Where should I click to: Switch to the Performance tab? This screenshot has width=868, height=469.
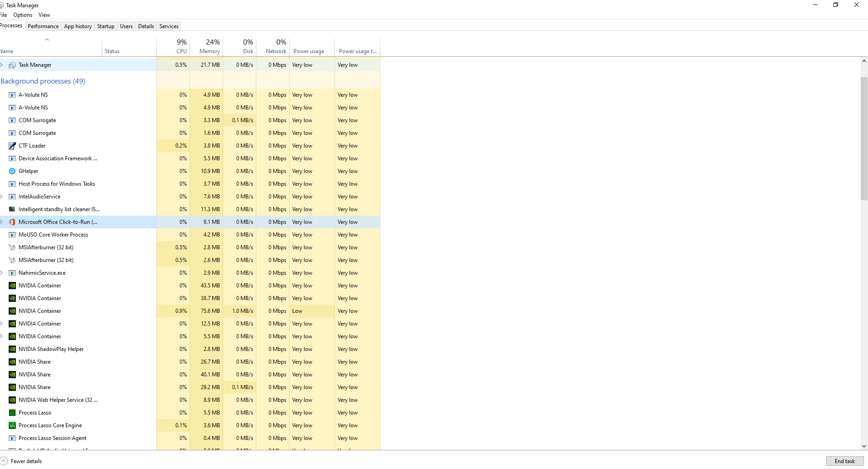pyautogui.click(x=43, y=26)
